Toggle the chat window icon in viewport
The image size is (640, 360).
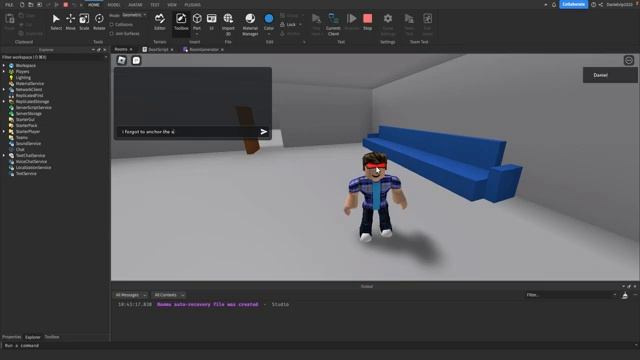point(136,60)
